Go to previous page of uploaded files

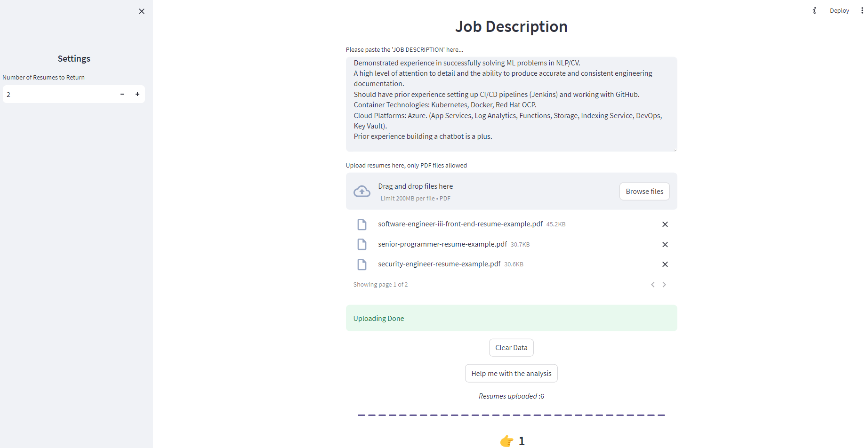(x=652, y=284)
